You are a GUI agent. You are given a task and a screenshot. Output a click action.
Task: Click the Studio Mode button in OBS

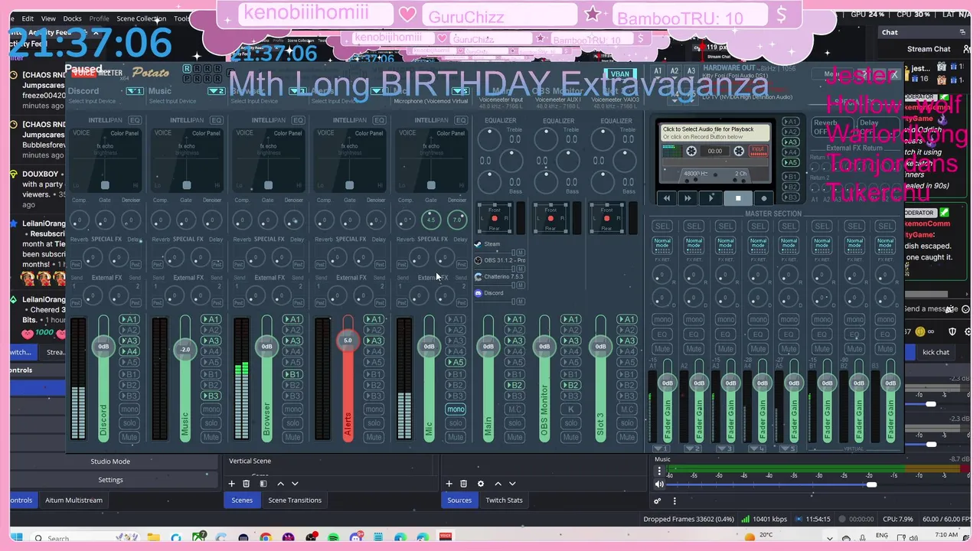pos(110,461)
